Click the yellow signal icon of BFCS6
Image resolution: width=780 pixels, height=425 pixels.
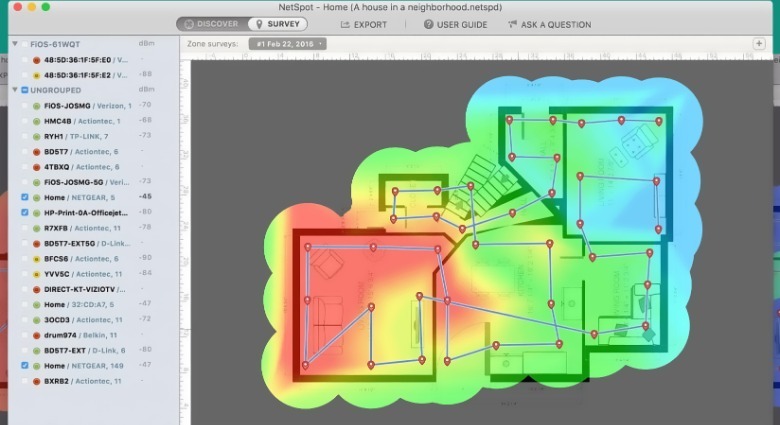pyautogui.click(x=36, y=259)
